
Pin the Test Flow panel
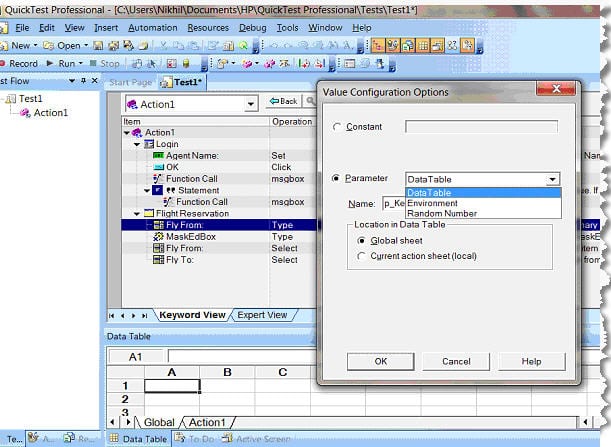pyautogui.click(x=83, y=81)
